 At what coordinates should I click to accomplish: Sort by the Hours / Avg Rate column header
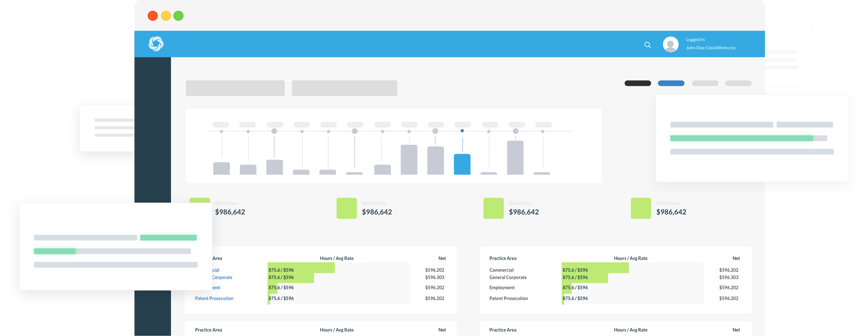[x=337, y=258]
